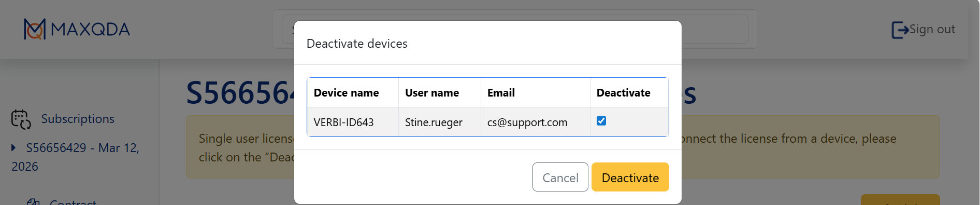The height and width of the screenshot is (205, 980).
Task: Open the S56656429 - Mar 12, 2026 subscription
Action: (x=76, y=157)
